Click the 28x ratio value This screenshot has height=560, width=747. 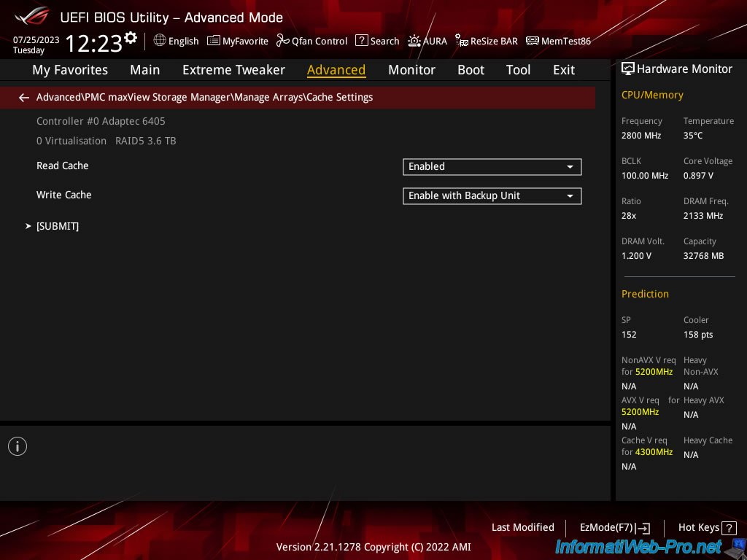coord(629,216)
